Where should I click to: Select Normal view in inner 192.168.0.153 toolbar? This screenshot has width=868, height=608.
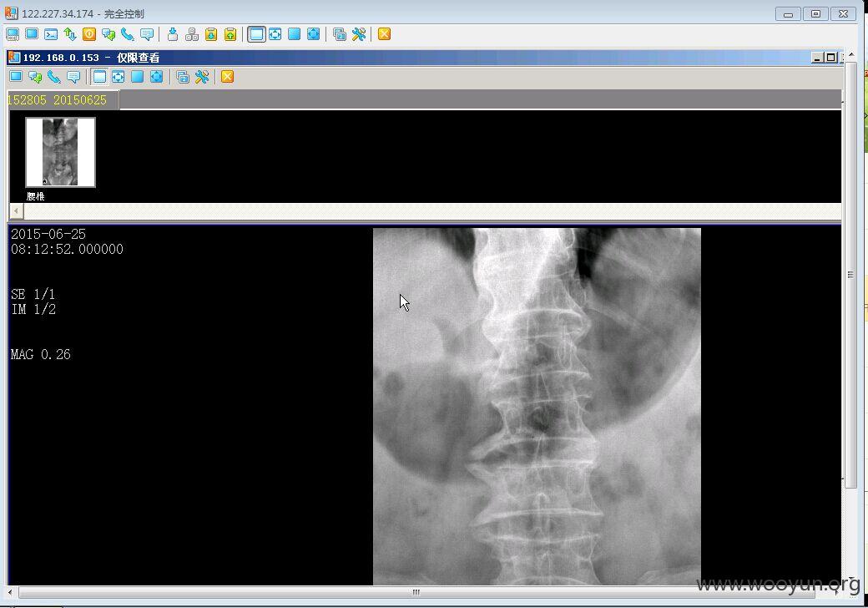pyautogui.click(x=99, y=76)
